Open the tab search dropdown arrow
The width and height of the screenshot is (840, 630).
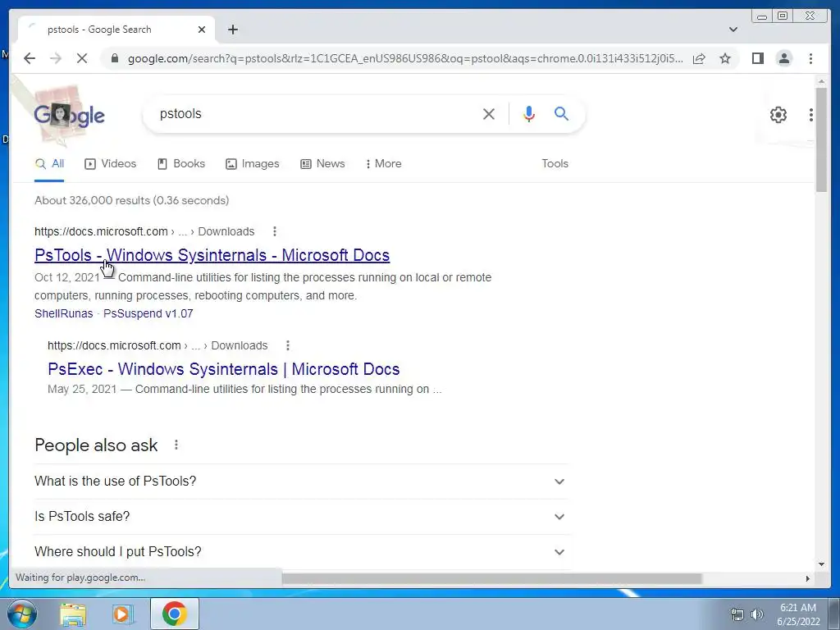[733, 30]
